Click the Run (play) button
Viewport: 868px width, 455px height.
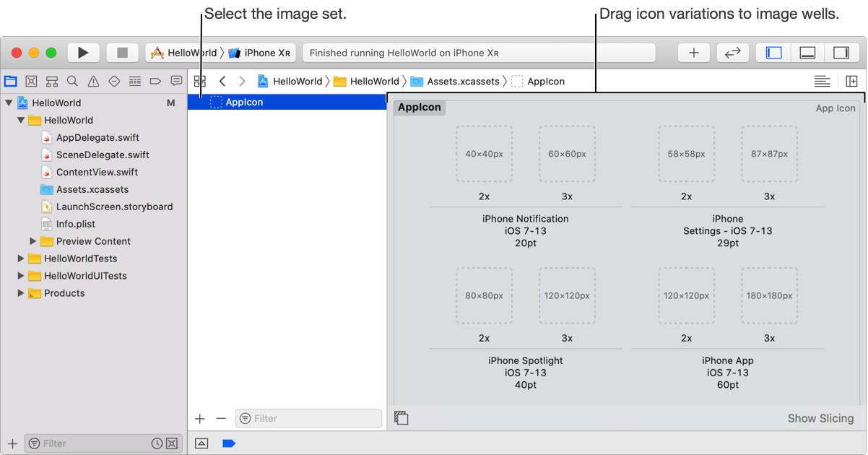click(x=83, y=53)
